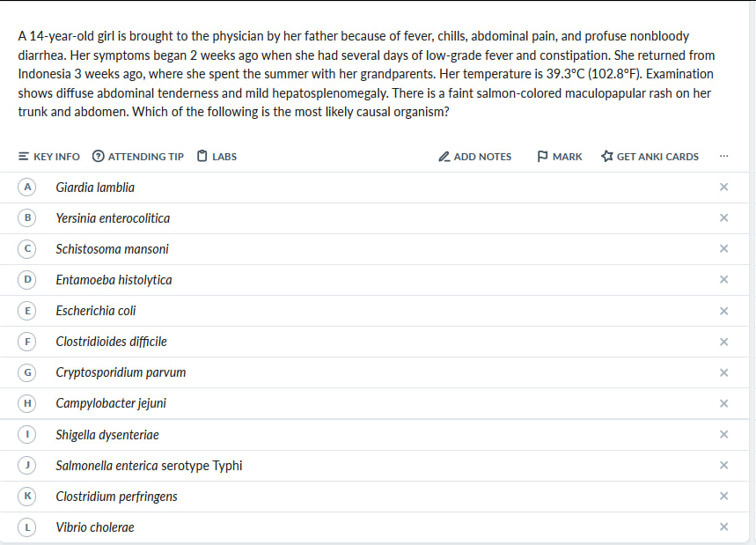Cross out the Yersinia enterocolitica answer
The height and width of the screenshot is (545, 756).
click(723, 218)
